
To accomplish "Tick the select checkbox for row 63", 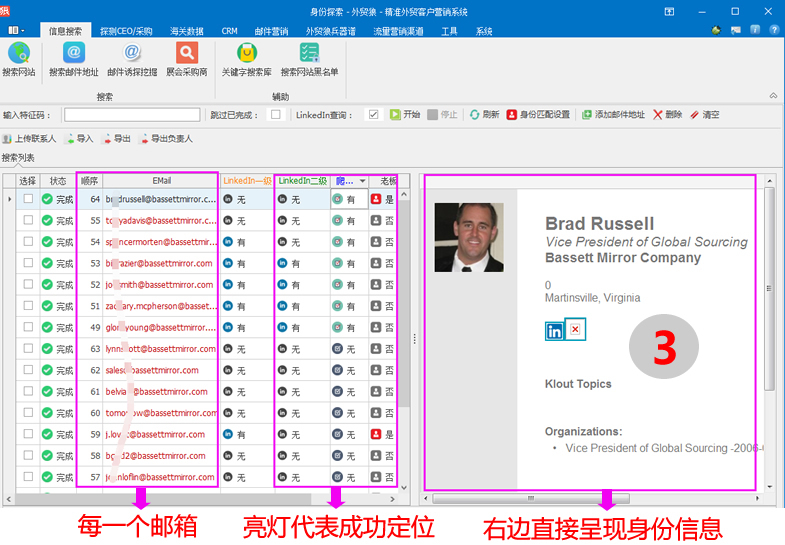I will click(x=28, y=348).
